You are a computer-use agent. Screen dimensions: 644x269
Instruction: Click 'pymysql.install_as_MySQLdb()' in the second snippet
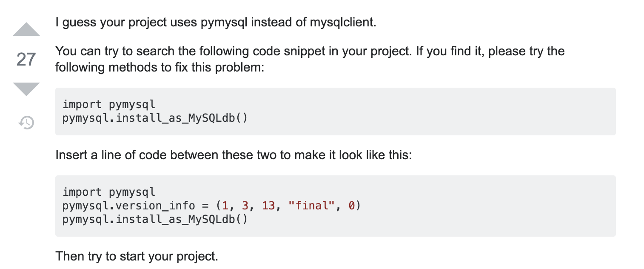tap(155, 220)
